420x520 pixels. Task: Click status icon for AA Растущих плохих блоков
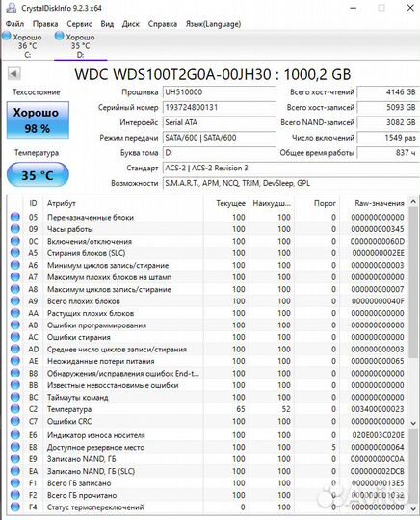(14, 313)
